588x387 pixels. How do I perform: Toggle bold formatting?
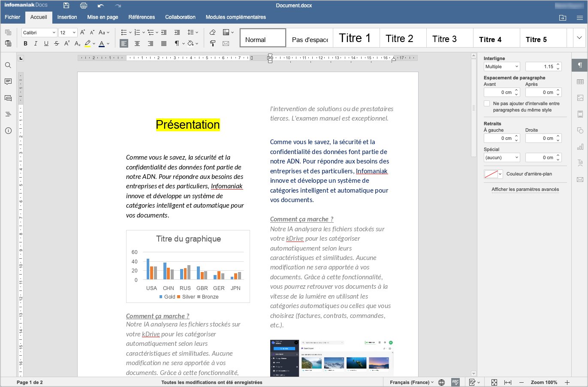click(x=25, y=43)
